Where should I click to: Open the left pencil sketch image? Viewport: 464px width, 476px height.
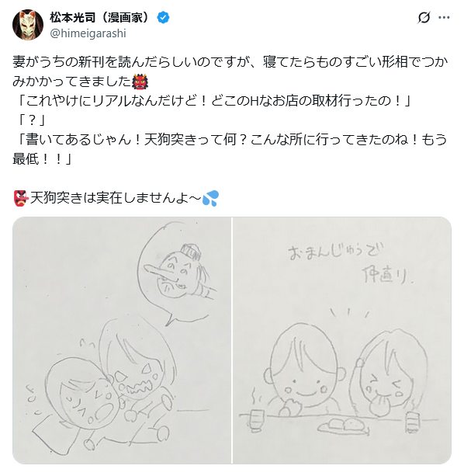[x=122, y=340]
